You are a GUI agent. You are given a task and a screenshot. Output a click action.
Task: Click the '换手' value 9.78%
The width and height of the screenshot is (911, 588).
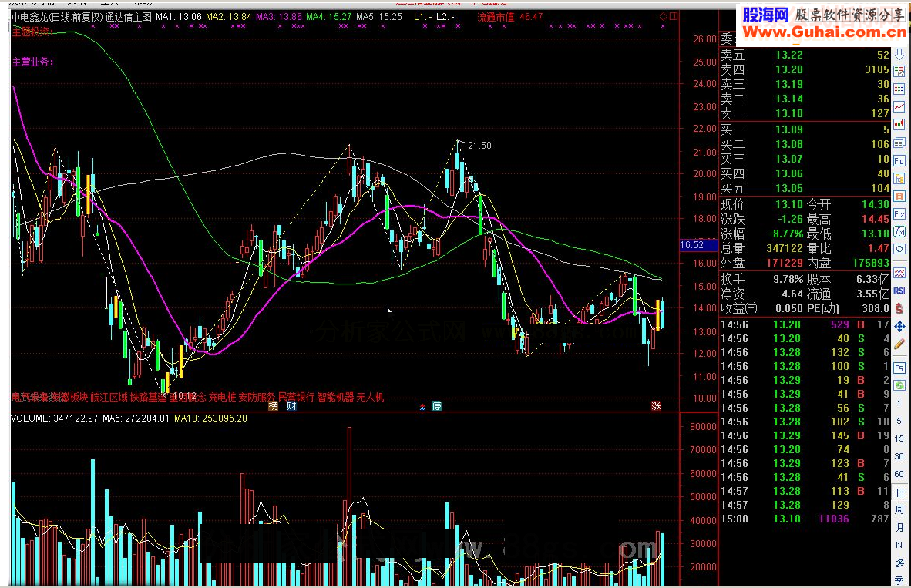pyautogui.click(x=788, y=280)
